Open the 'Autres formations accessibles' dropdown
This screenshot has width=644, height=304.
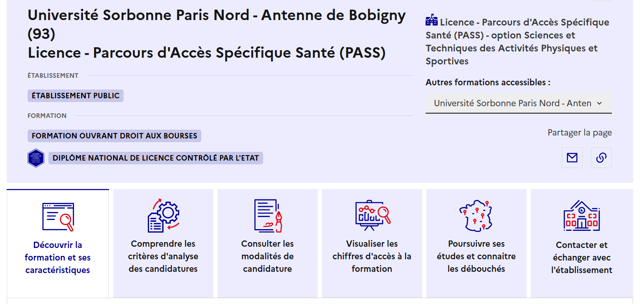pyautogui.click(x=519, y=103)
